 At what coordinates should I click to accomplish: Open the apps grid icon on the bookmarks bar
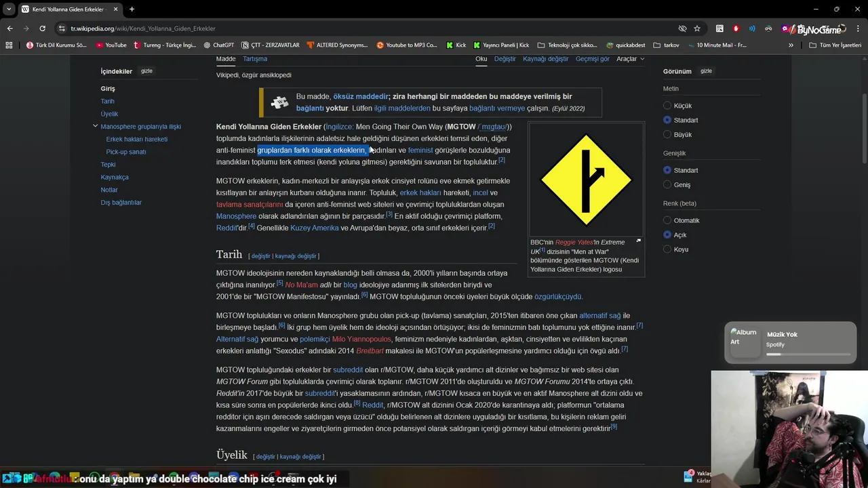tap(9, 45)
